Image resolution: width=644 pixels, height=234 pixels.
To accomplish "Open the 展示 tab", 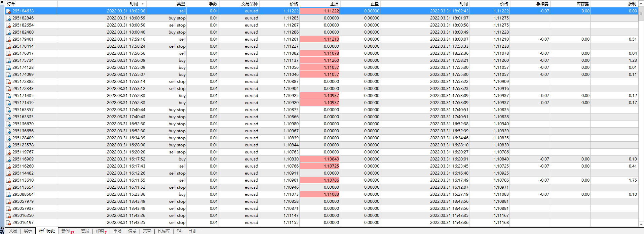I will (x=28, y=231).
